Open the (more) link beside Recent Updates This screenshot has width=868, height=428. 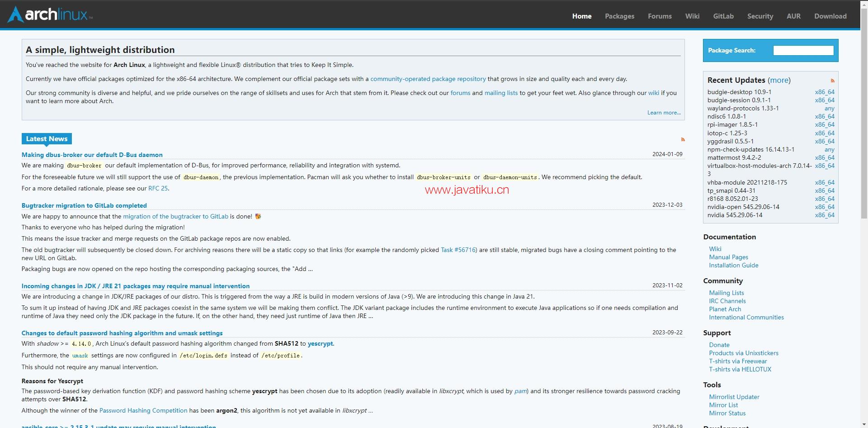tap(779, 80)
